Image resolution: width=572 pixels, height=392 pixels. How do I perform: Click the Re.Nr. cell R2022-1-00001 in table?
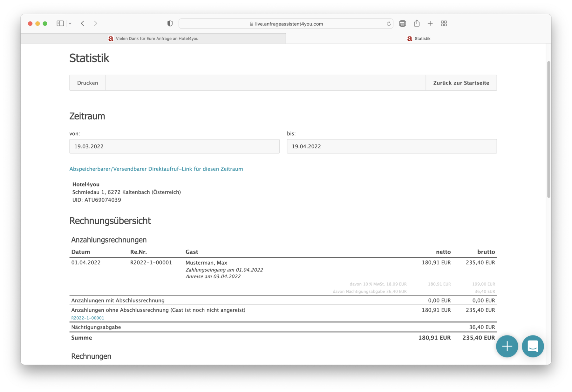click(x=151, y=263)
